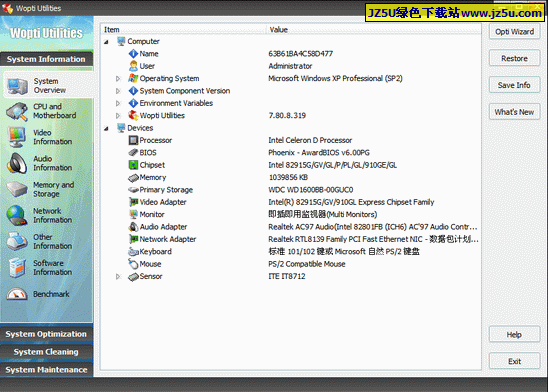Click the Devices node icon
Image resolution: width=548 pixels, height=392 pixels.
pyautogui.click(x=121, y=128)
